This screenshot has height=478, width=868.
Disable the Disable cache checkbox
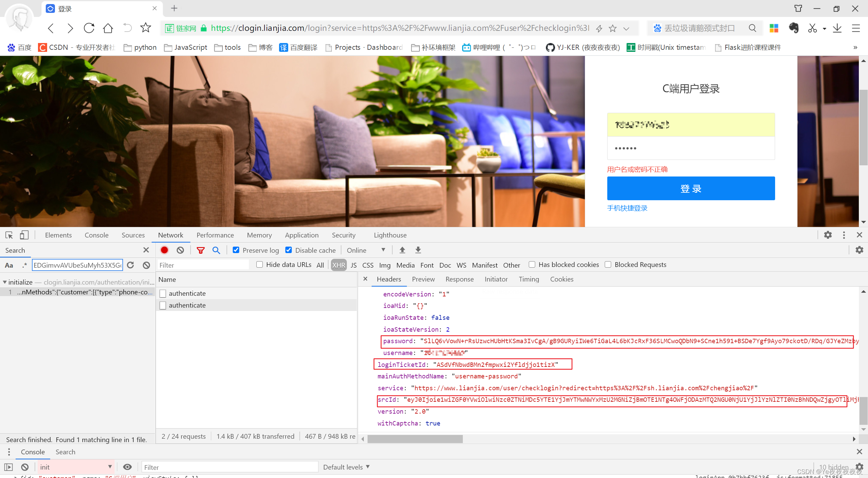[289, 250]
